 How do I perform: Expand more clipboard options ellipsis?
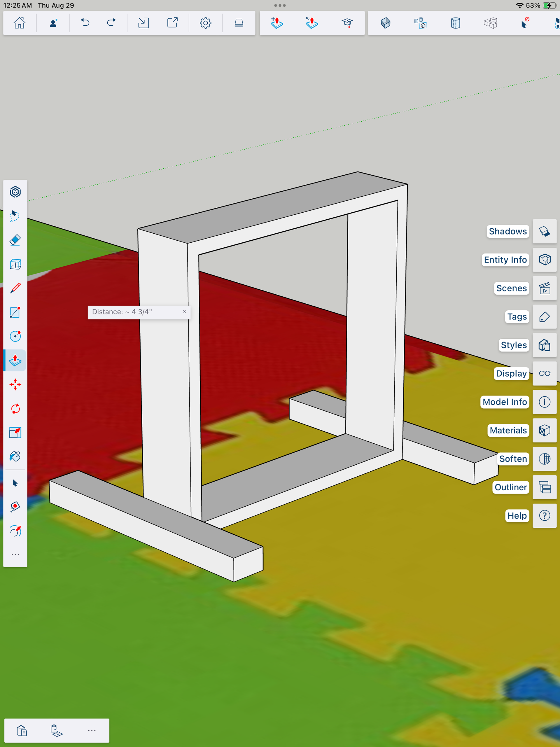[92, 730]
